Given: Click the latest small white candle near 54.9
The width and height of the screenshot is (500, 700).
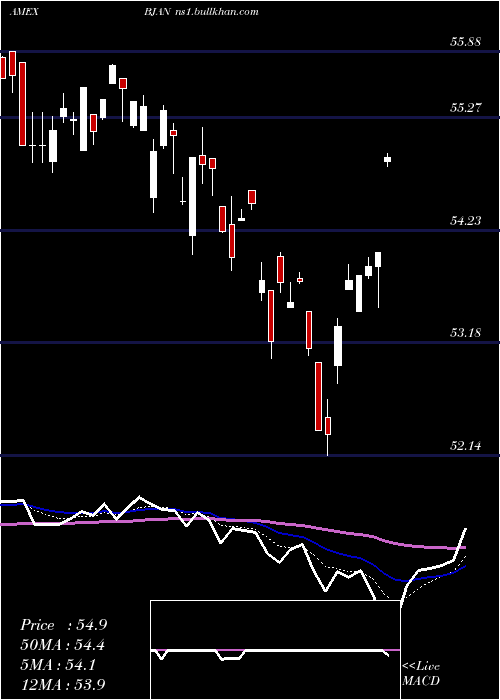Looking at the screenshot, I should pos(388,160).
